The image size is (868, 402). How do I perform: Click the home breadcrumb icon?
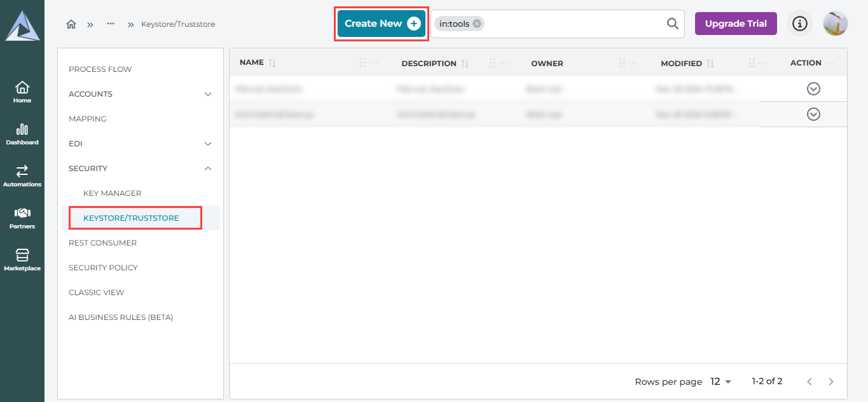click(71, 24)
